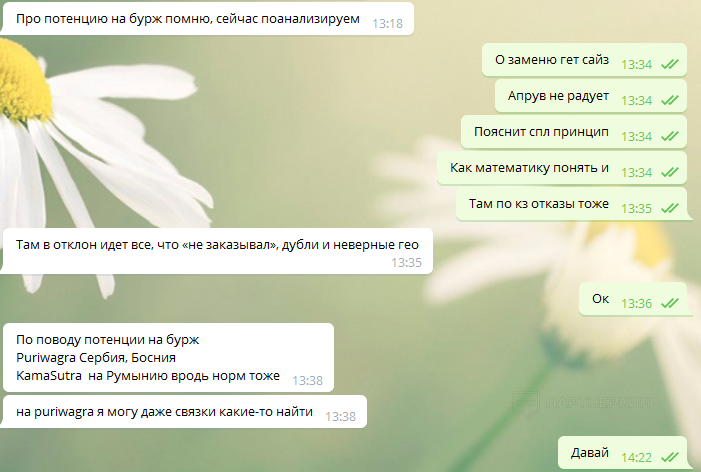This screenshot has height=472, width=701.
Task: Select message 'на puriwagra я могу даже связки'
Action: tap(184, 412)
